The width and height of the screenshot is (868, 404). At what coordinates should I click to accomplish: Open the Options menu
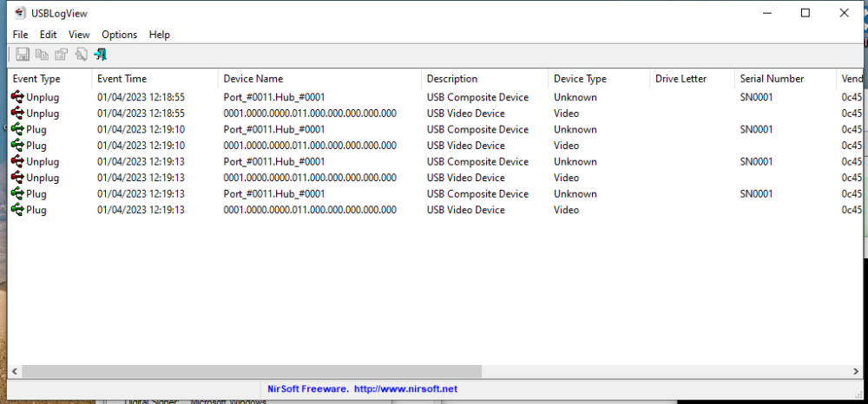pos(119,35)
